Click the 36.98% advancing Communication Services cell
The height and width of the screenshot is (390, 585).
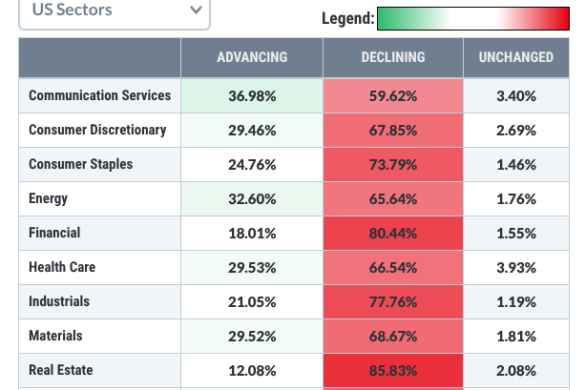(x=252, y=96)
